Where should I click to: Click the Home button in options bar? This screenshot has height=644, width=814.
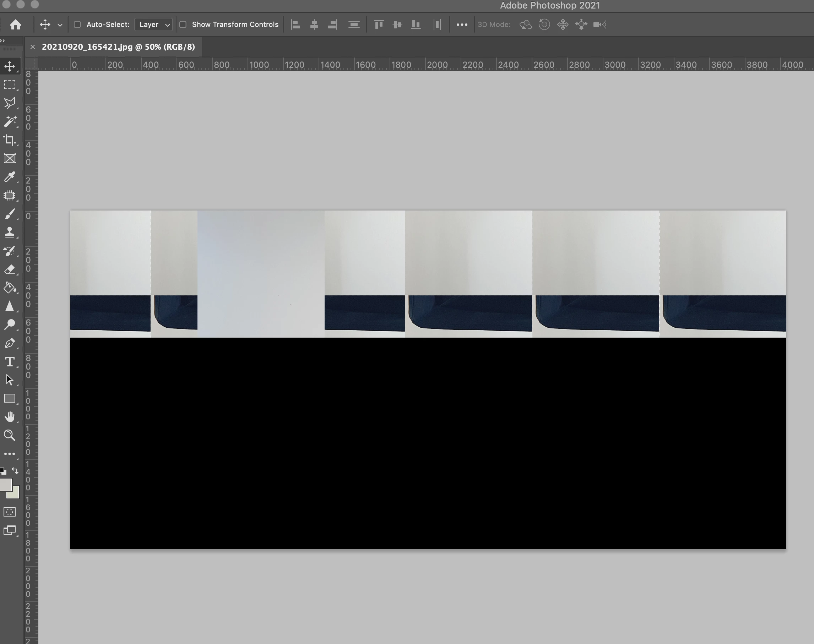point(16,24)
